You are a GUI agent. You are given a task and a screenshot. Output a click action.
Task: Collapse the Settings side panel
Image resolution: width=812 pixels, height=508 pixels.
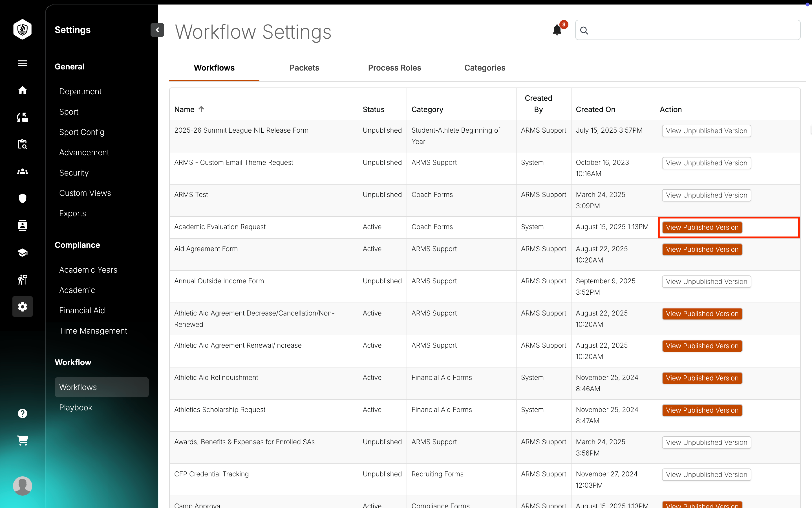[157, 30]
